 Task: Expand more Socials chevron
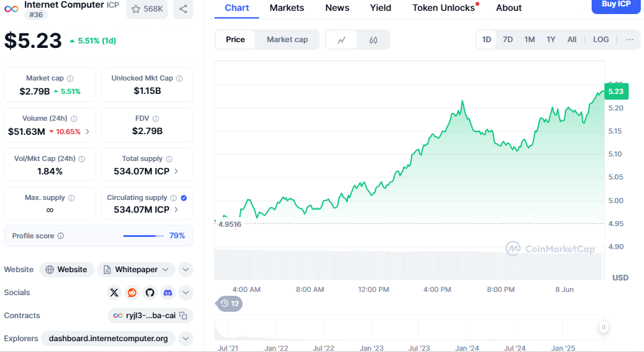(x=186, y=293)
